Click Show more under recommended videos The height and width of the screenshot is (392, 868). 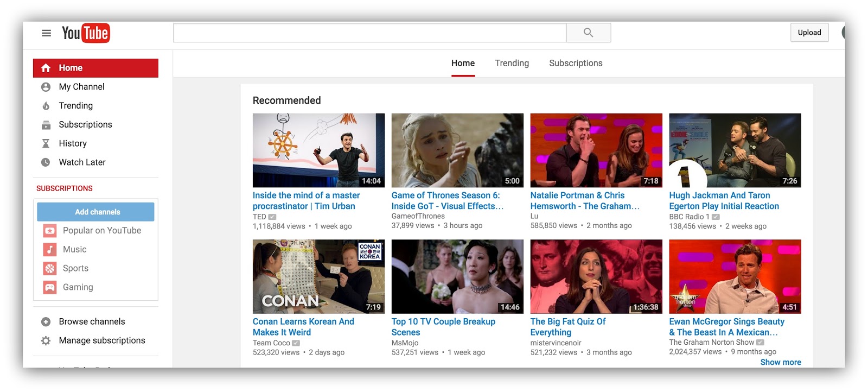(780, 362)
